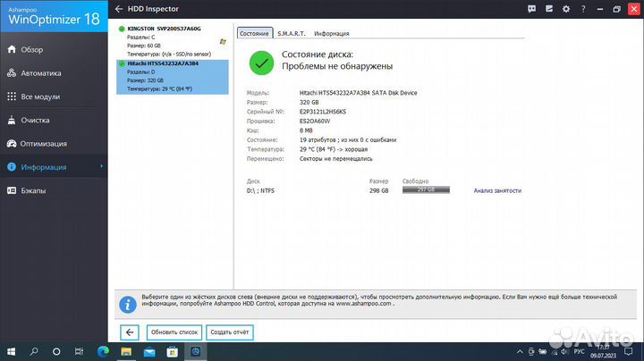The image size is (644, 361).
Task: Select the KINGSTON SVP200S37A60G drive
Action: tap(173, 41)
